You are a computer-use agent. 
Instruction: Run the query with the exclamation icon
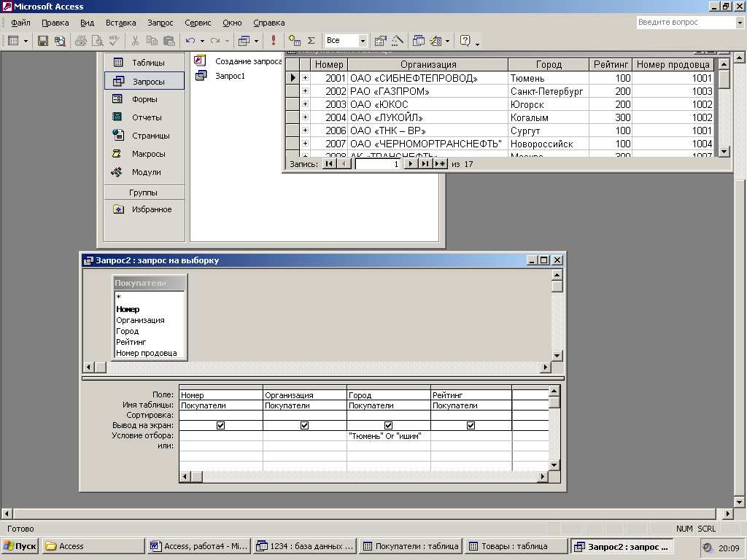pos(274,41)
